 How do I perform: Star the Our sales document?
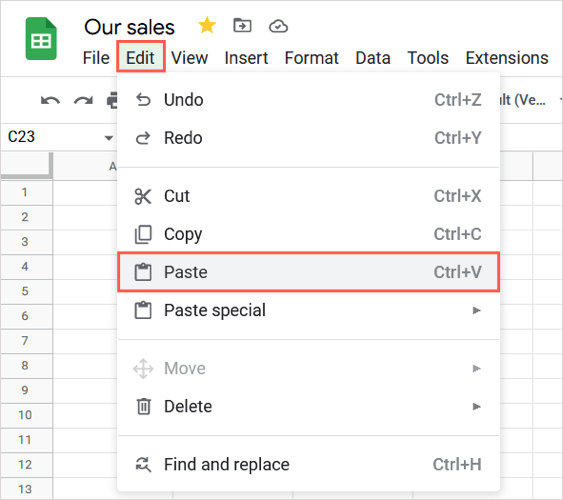click(x=207, y=26)
